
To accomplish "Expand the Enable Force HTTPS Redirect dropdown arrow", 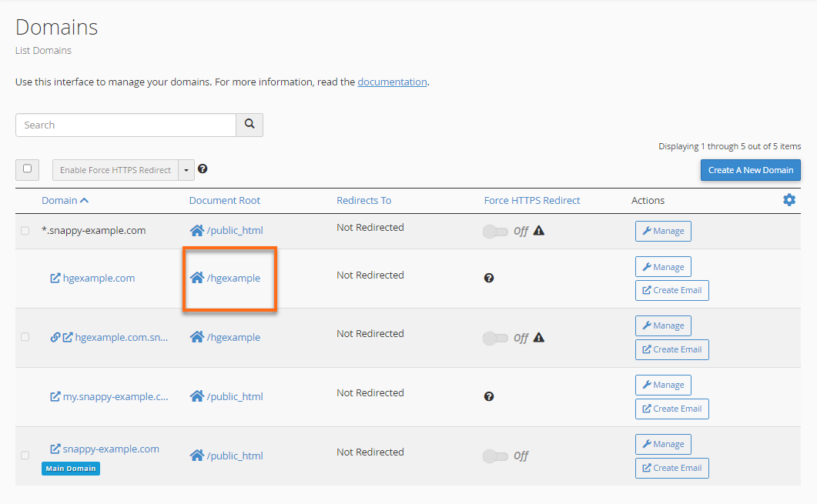I will pos(186,170).
